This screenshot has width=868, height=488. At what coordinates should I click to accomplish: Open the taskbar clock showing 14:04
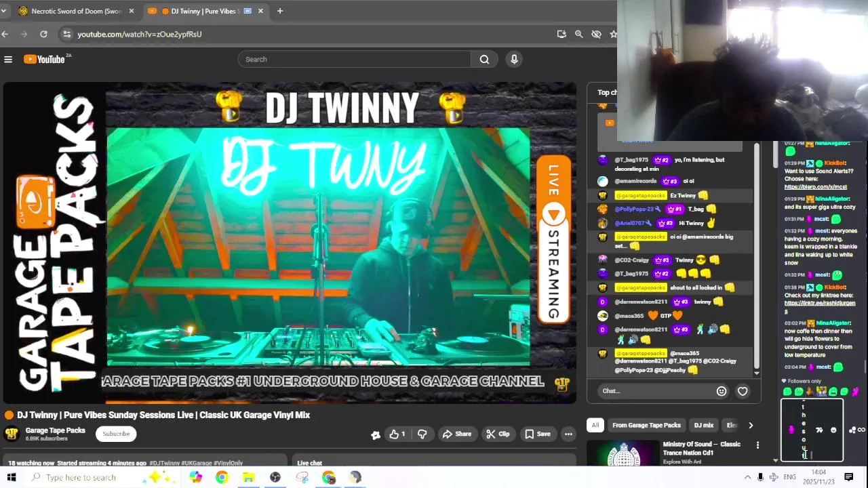(x=818, y=477)
